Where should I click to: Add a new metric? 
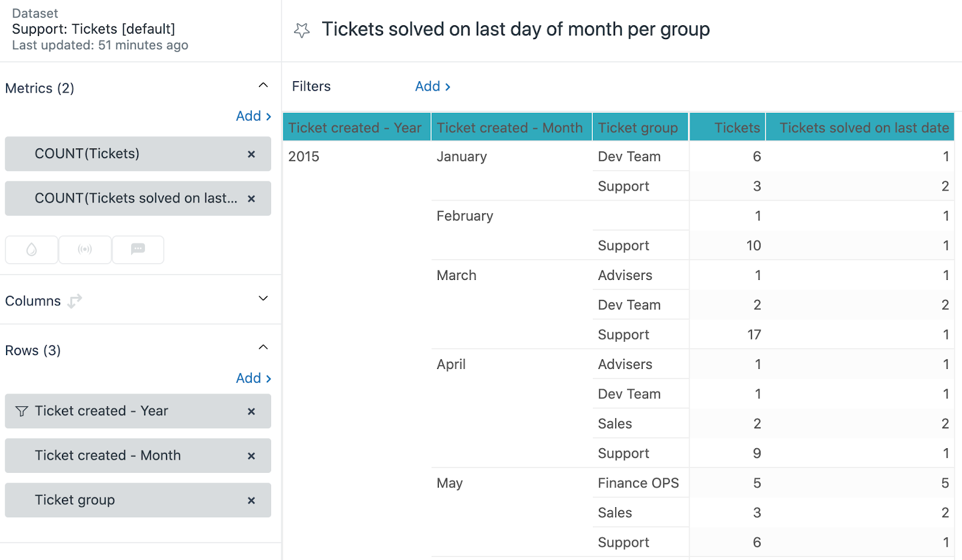[x=253, y=115]
